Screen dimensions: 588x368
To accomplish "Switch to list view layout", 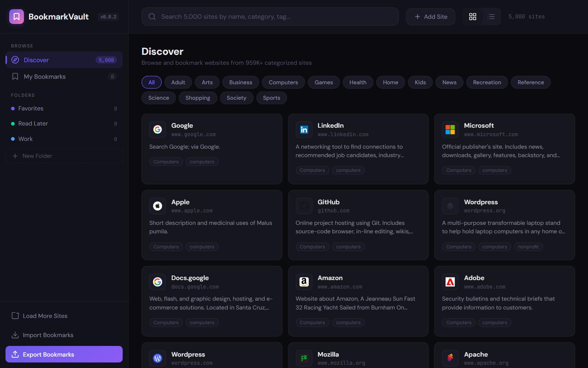I will click(x=491, y=17).
